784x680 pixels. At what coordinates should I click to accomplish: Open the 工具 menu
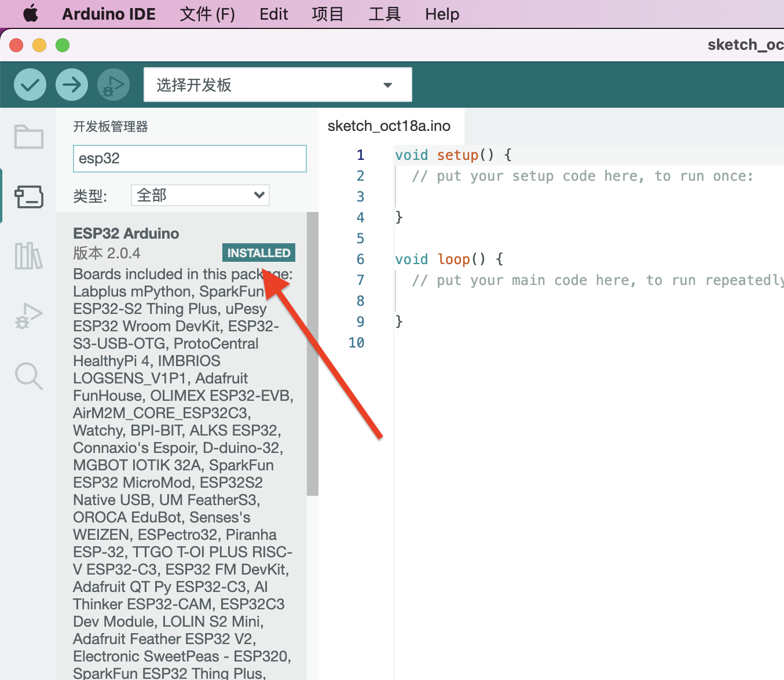coord(384,14)
